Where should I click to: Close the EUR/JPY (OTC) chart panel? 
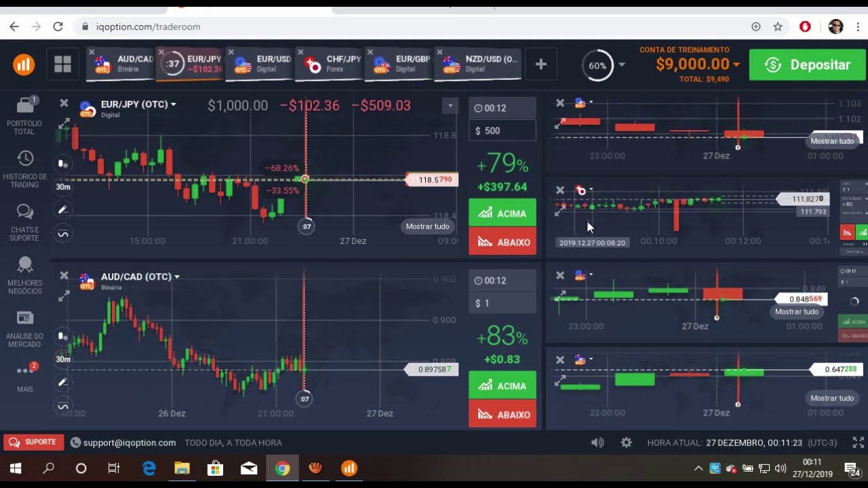tap(64, 103)
